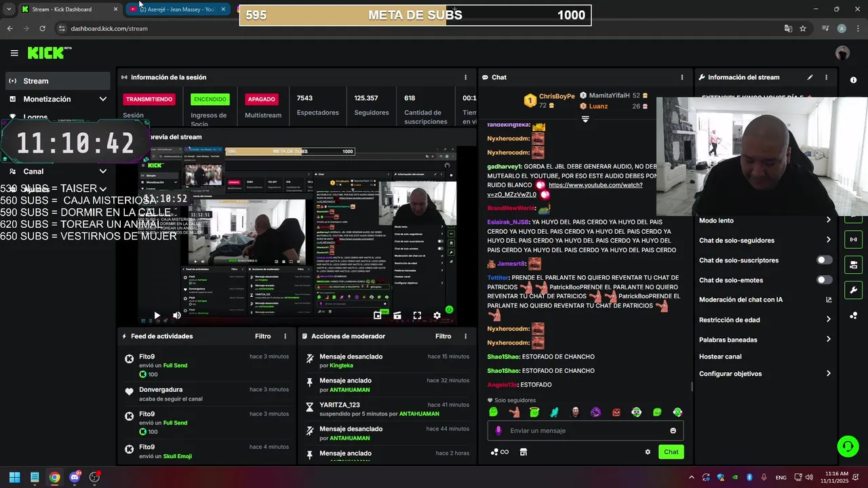Open stream preview settings gear

[x=437, y=315]
